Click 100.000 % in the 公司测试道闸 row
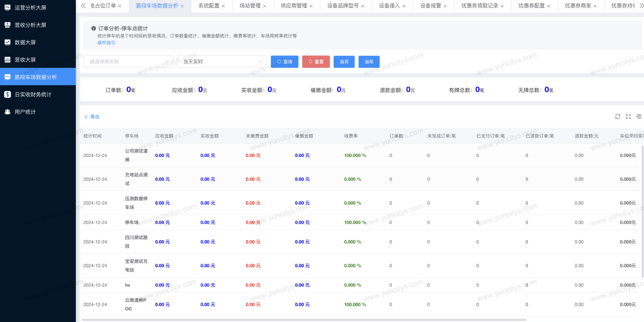This screenshot has width=644, height=322. 355,155
